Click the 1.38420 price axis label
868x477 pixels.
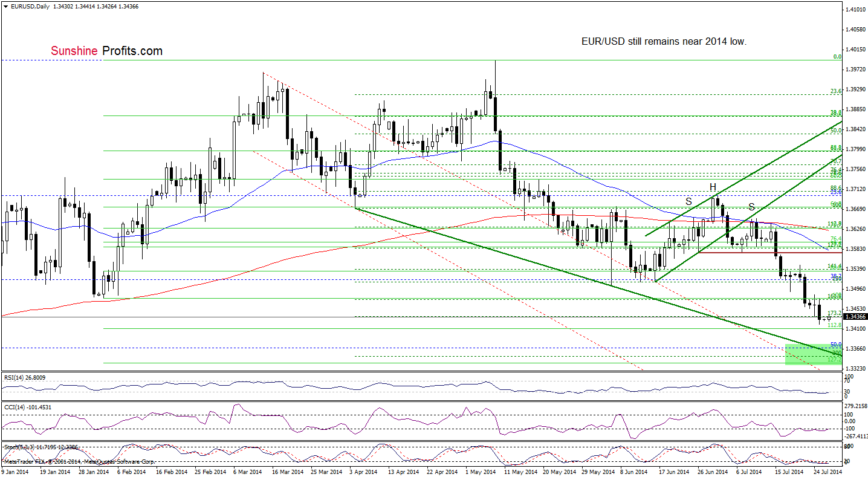pos(856,129)
